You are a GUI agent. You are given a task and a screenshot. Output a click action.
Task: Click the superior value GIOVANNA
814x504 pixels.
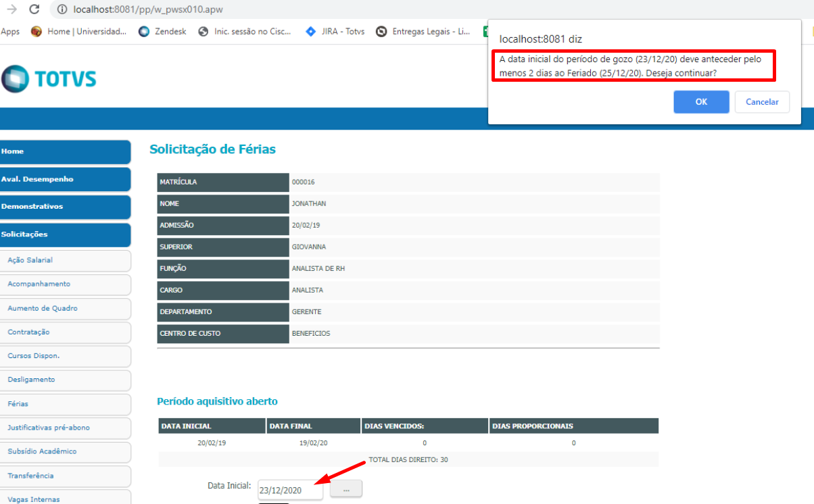click(x=308, y=247)
